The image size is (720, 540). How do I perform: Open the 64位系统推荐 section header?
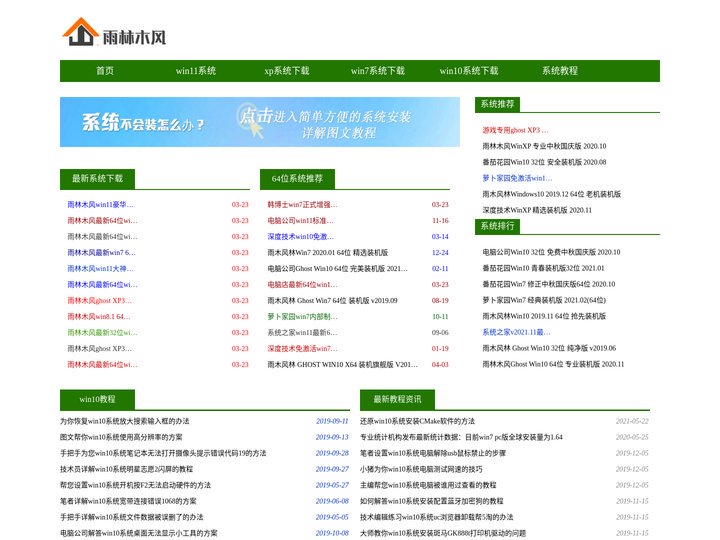(x=297, y=179)
